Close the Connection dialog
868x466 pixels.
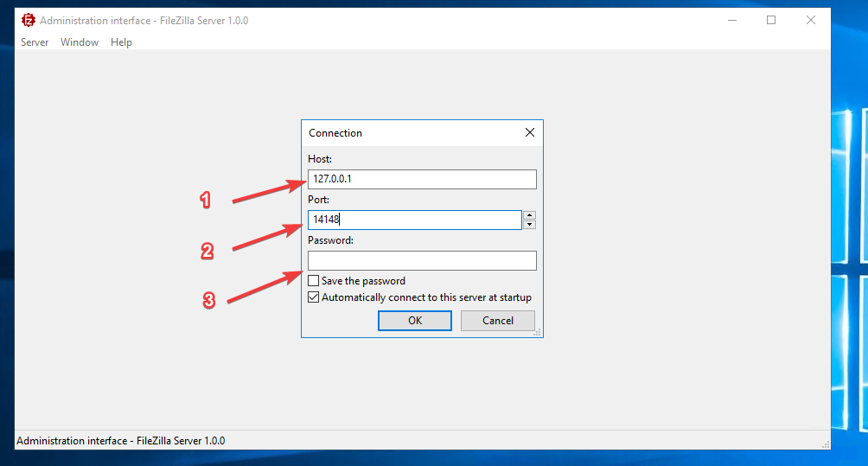pos(530,132)
